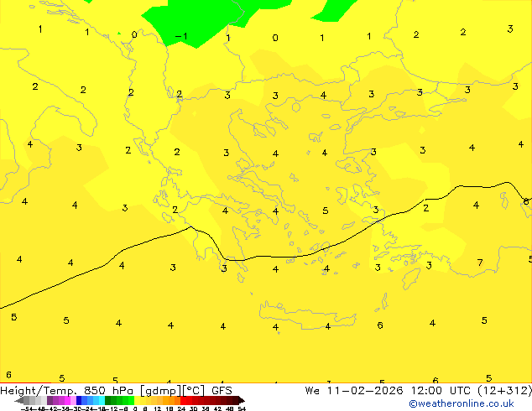Screen dimensions: 532x411
Task: Click the '12:00 UTC' time text
Action: (441, 390)
